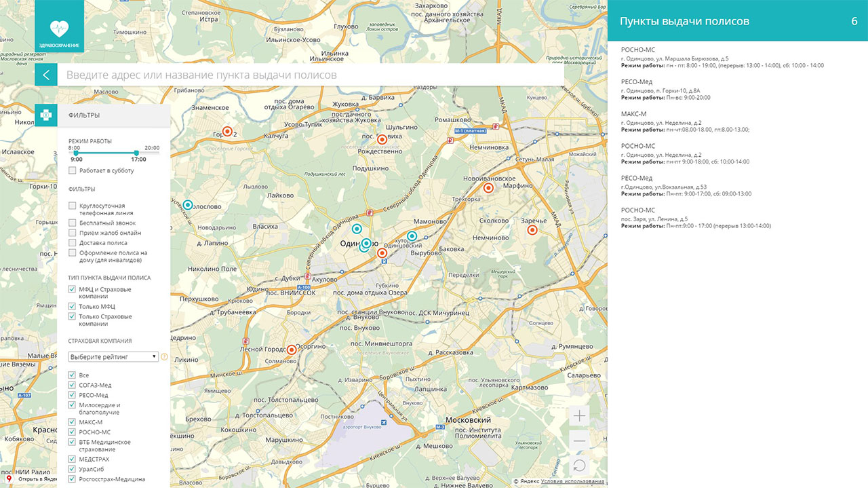Click the red marker south of Одинцово label
Image resolution: width=868 pixels, height=488 pixels.
pos(382,253)
